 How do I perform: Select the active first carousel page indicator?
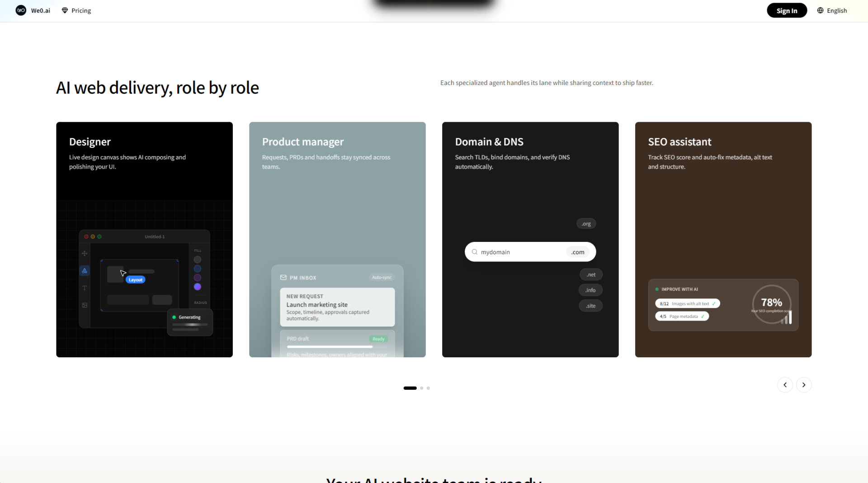click(x=410, y=388)
